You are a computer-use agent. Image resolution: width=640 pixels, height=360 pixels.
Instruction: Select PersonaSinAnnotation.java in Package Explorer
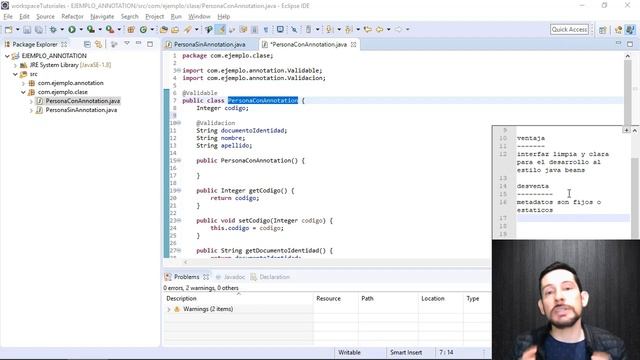(81, 110)
